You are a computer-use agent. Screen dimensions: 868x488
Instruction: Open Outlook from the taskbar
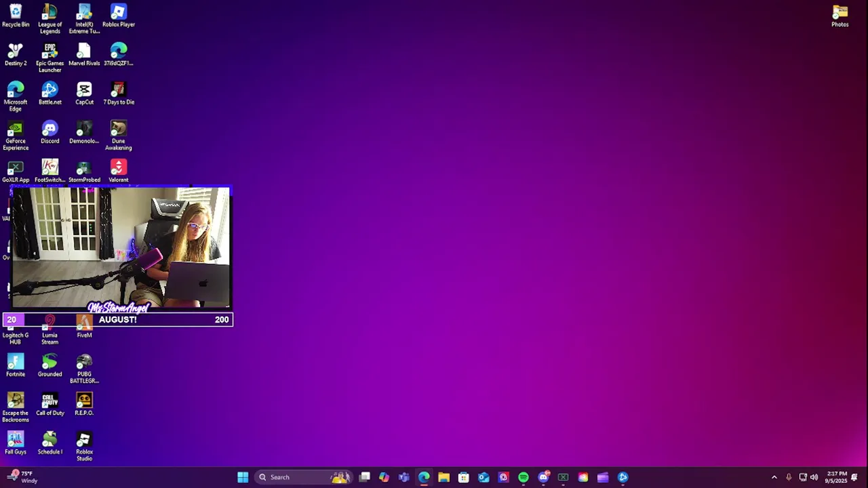[484, 477]
